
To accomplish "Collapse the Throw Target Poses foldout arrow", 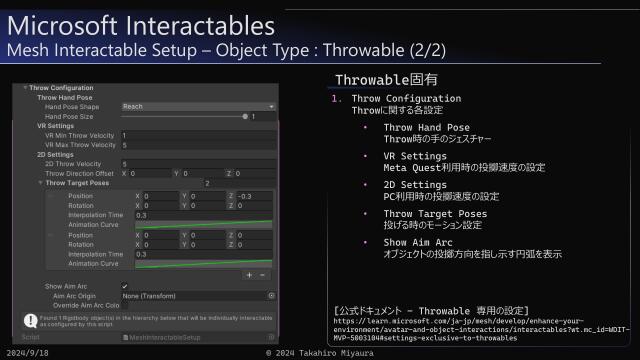I will 40,183.
